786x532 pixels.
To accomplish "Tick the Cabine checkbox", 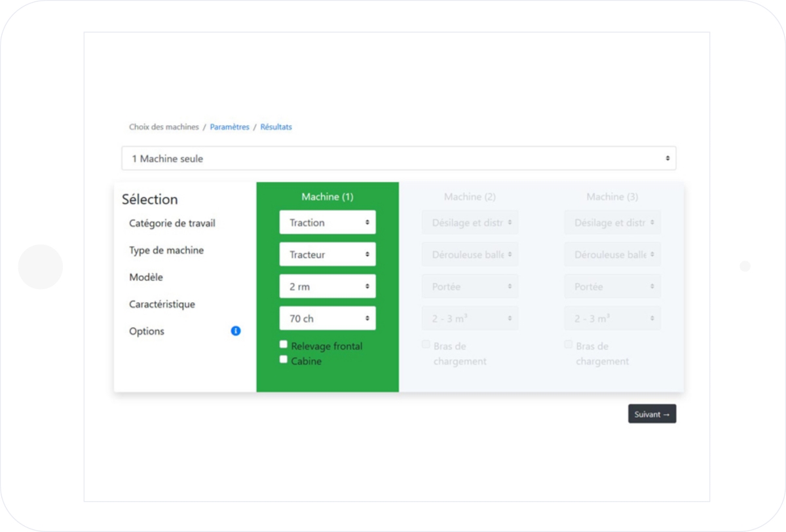I will [284, 359].
